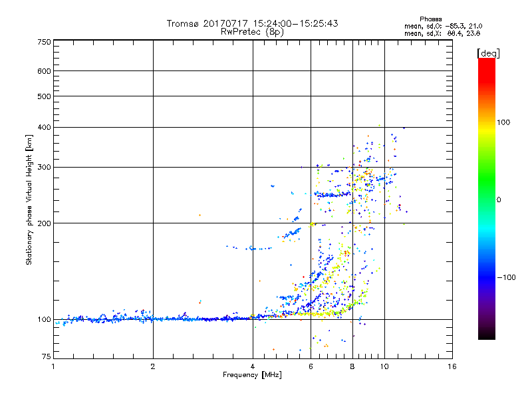Click the '[deg]' colorbar unit label
The width and height of the screenshot is (532, 399).
488,53
